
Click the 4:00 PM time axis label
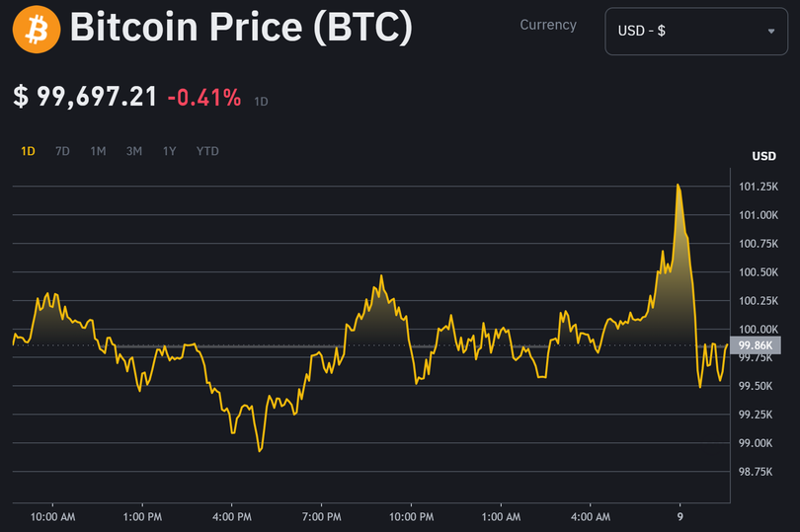[x=231, y=516]
